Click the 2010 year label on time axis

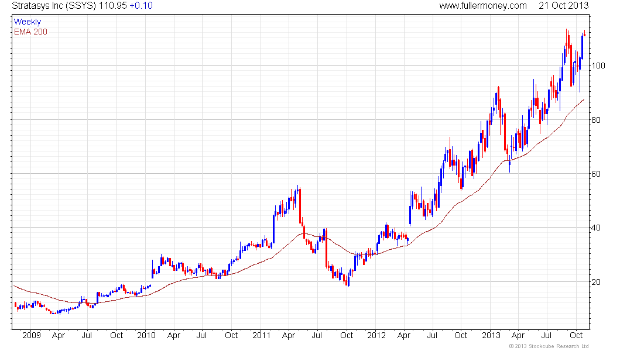(x=146, y=335)
